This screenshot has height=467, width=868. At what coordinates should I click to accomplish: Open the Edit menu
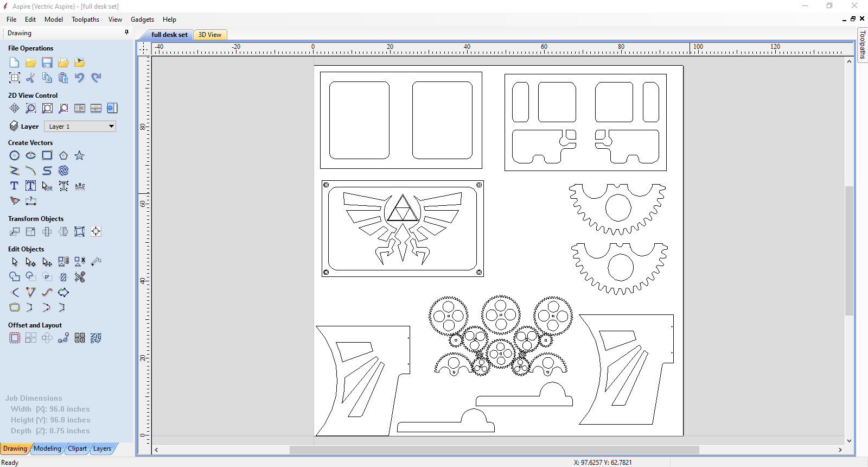[30, 19]
